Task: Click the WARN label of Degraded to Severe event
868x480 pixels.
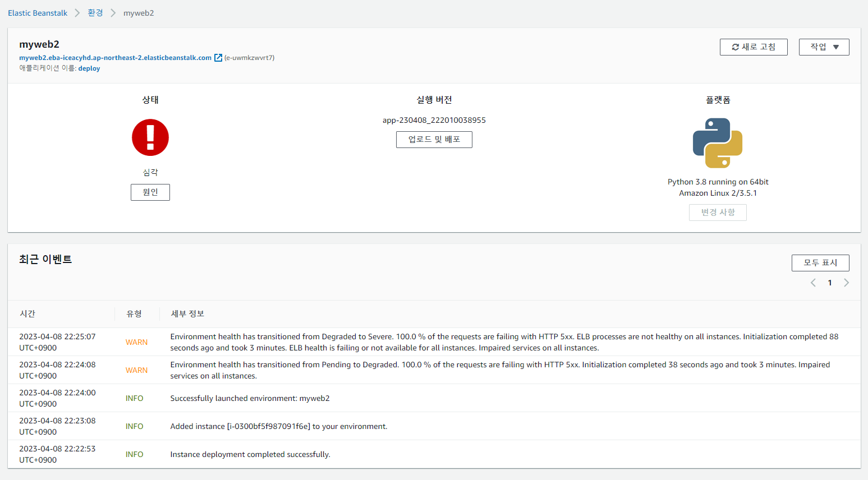Action: [x=136, y=342]
